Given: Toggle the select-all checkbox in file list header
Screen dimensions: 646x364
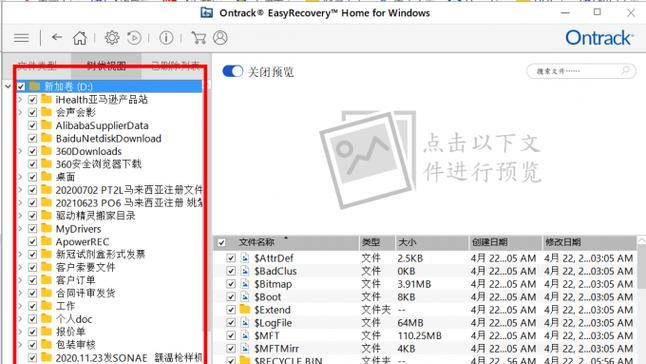Looking at the screenshot, I should click(x=221, y=243).
